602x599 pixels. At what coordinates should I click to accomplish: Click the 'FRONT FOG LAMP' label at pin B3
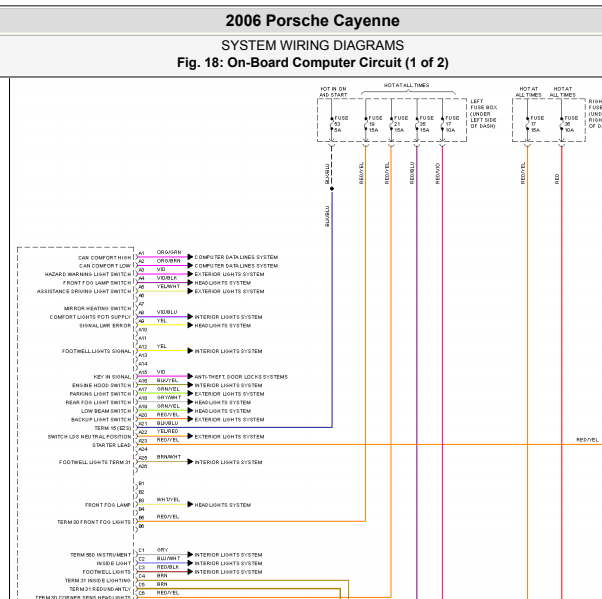pos(108,505)
